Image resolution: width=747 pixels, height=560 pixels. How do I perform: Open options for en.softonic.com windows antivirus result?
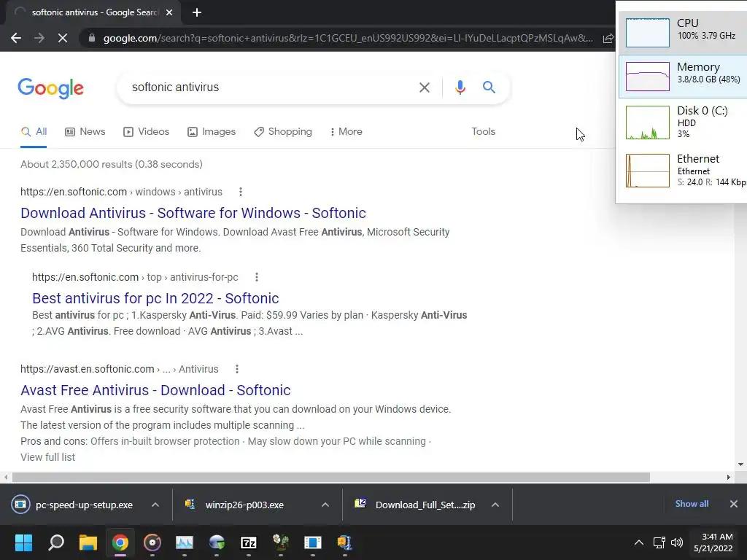click(x=241, y=192)
